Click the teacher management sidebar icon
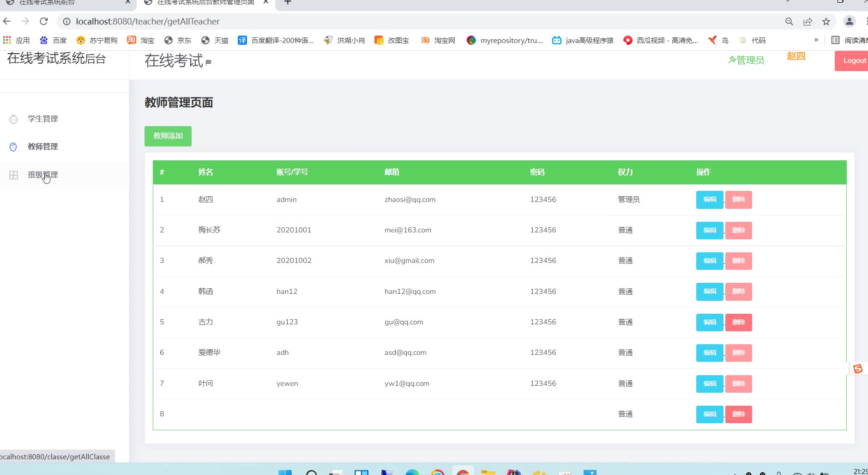Screen dimensions: 868x475 click(13, 147)
